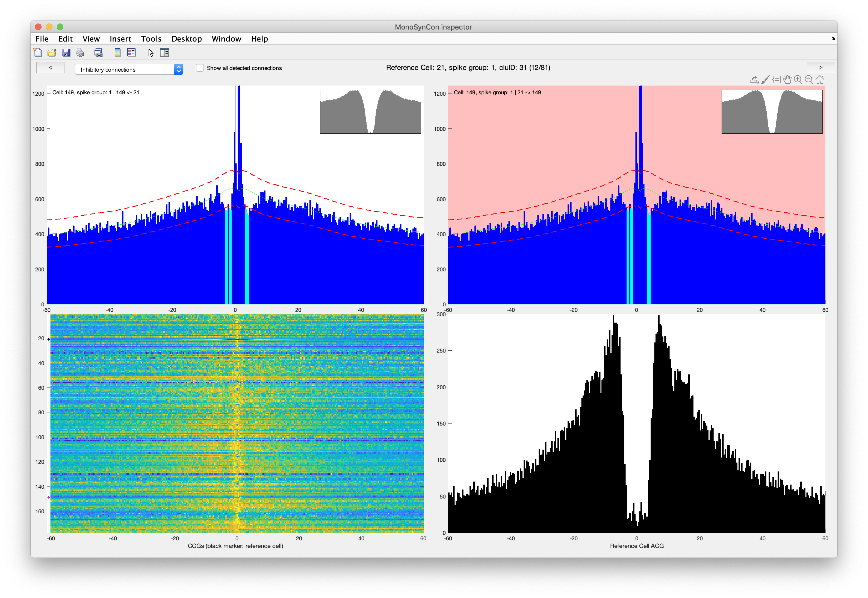Open the Data Tips tool
The width and height of the screenshot is (868, 598).
777,80
